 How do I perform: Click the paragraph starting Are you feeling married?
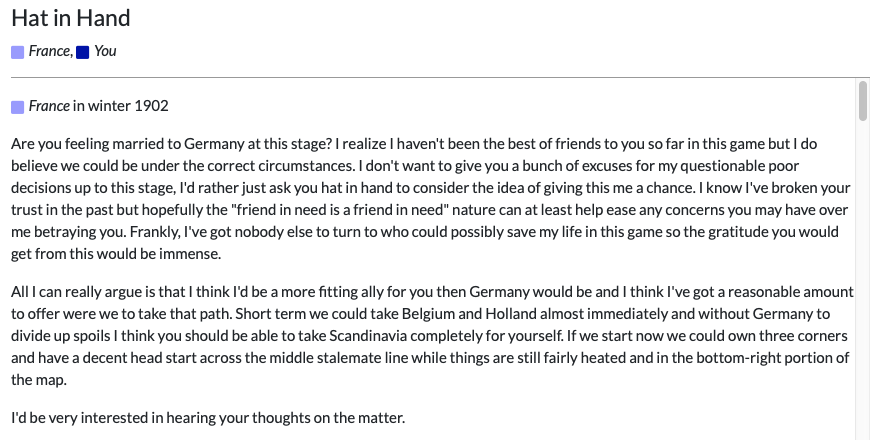tap(431, 199)
